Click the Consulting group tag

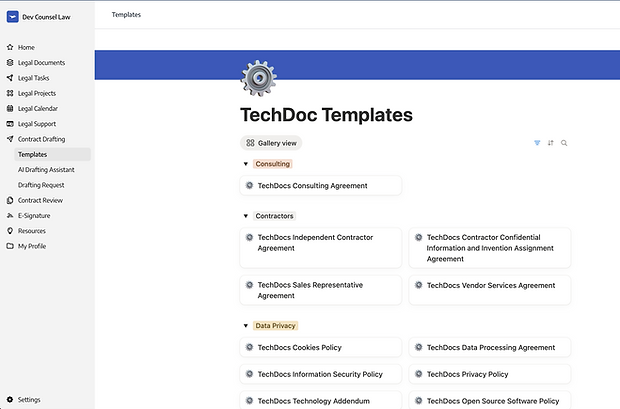point(272,164)
